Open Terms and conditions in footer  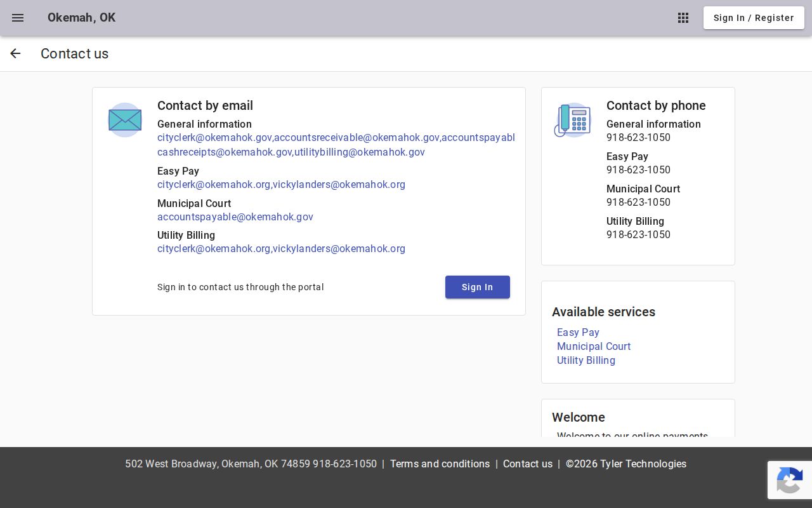440,464
